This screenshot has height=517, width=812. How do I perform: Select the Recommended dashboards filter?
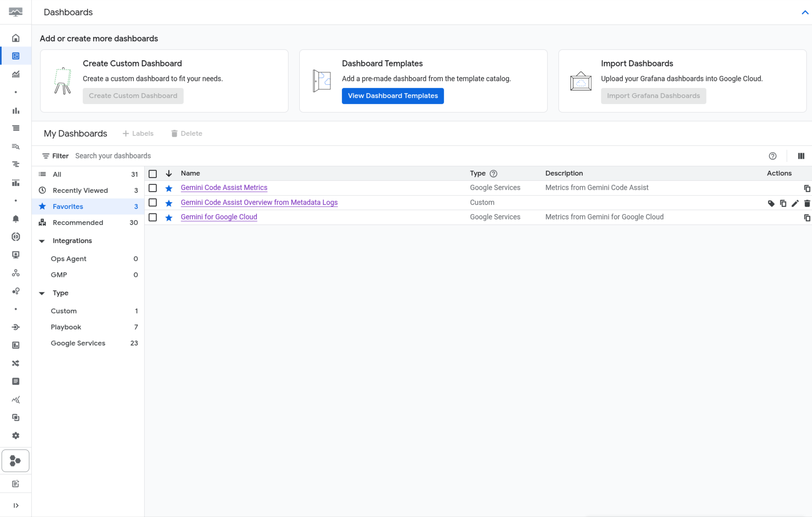(78, 222)
